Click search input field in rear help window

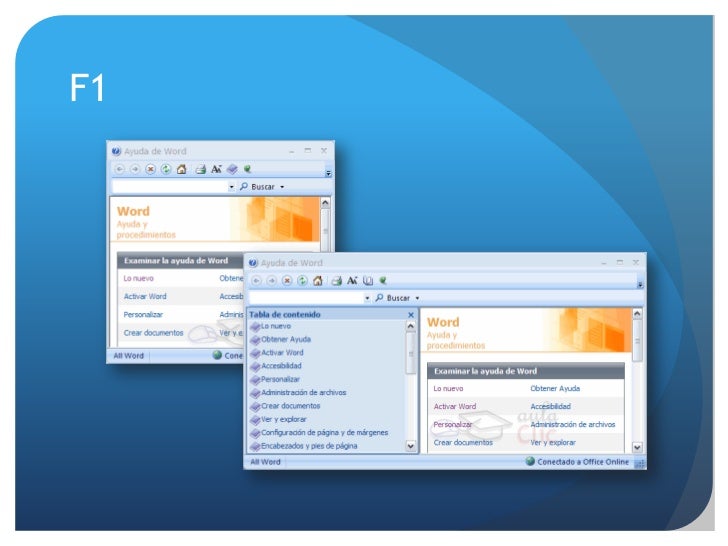pos(170,187)
